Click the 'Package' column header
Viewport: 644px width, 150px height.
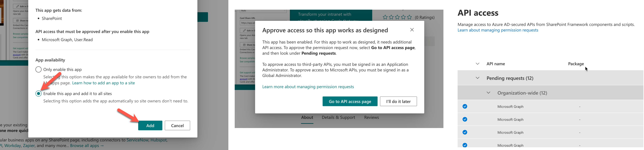point(576,64)
